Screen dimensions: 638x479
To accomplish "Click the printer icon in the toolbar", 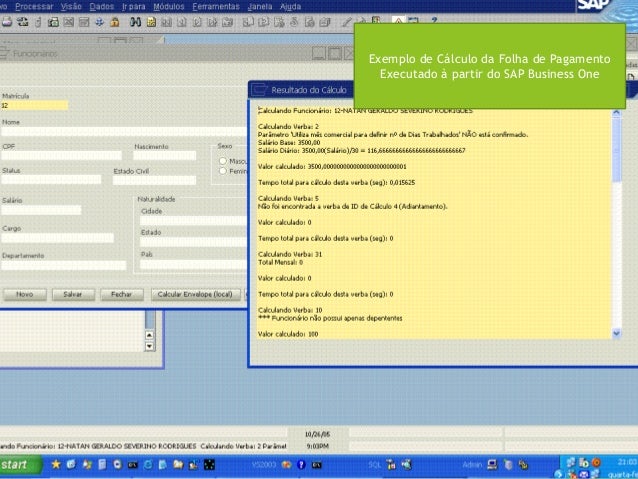I will (7, 22).
